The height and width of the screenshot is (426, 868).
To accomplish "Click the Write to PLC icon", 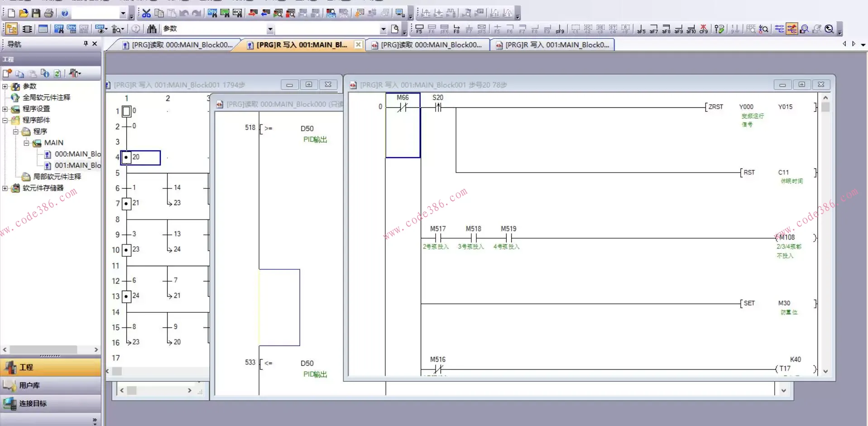I will click(x=253, y=13).
